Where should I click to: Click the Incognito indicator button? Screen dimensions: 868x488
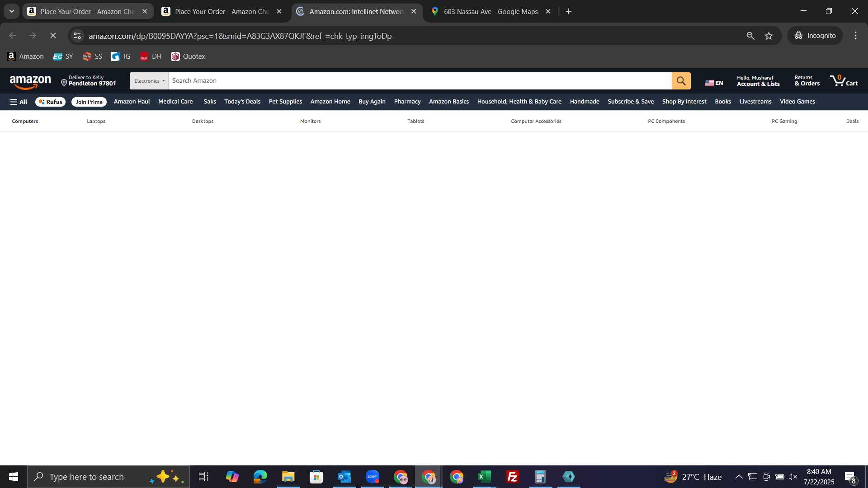(815, 36)
